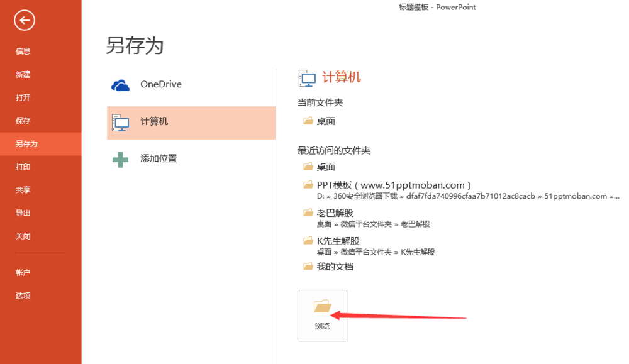The height and width of the screenshot is (364, 629).
Task: Click the folder icon beside K先生解服
Action: [308, 241]
